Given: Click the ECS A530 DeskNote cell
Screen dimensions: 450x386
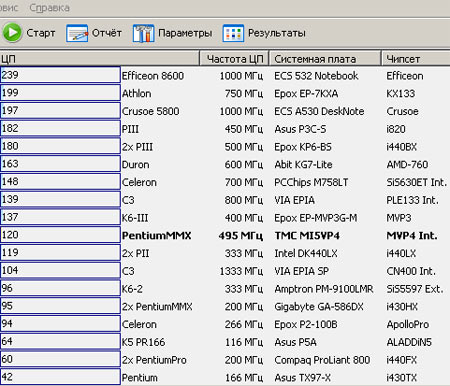Looking at the screenshot, I should 319,111.
